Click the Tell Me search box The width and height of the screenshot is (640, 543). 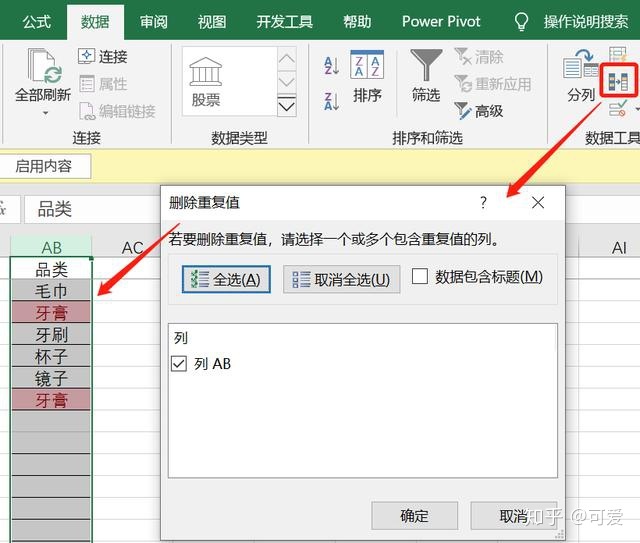585,22
